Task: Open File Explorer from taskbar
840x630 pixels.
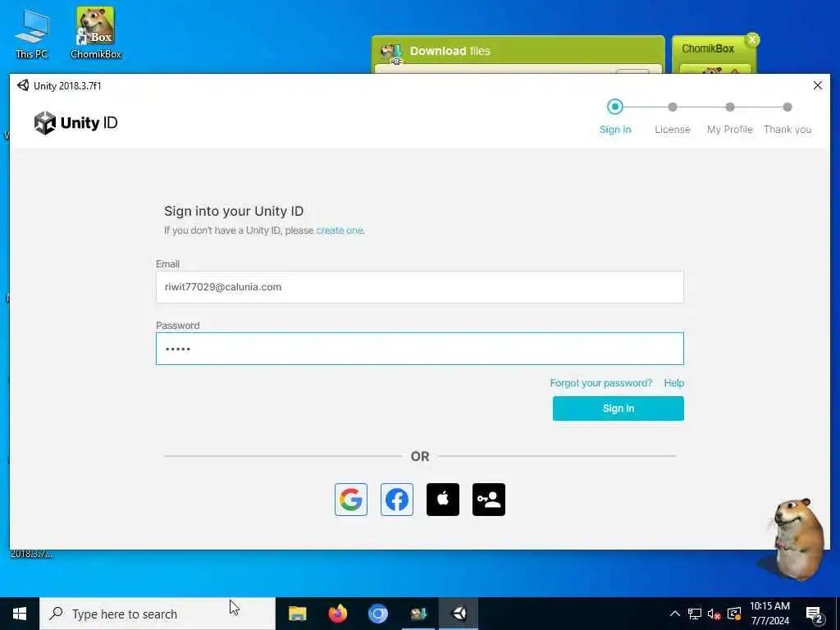Action: click(297, 614)
